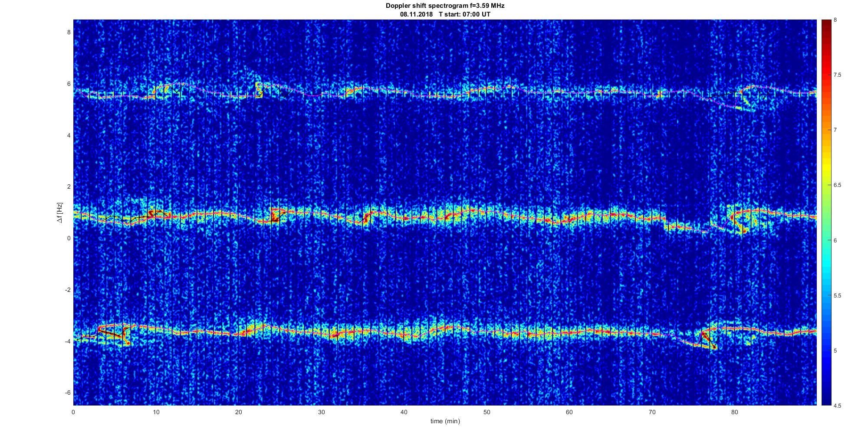This screenshot has height=435, width=868.
Task: Click the y-axis tick label 2
Action: pos(68,186)
